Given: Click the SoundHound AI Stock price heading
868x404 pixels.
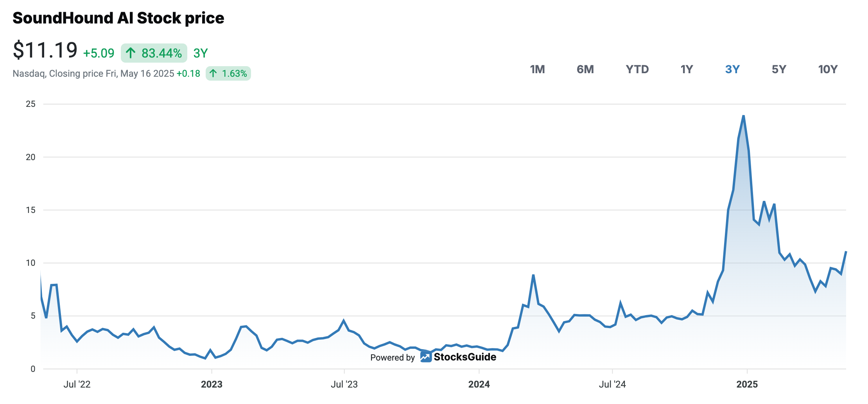Looking at the screenshot, I should [x=118, y=18].
